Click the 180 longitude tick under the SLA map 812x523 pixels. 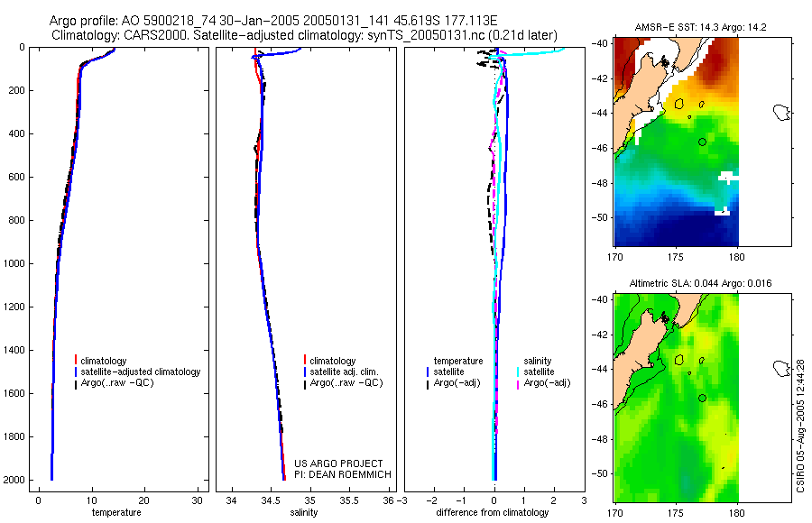[x=736, y=513]
